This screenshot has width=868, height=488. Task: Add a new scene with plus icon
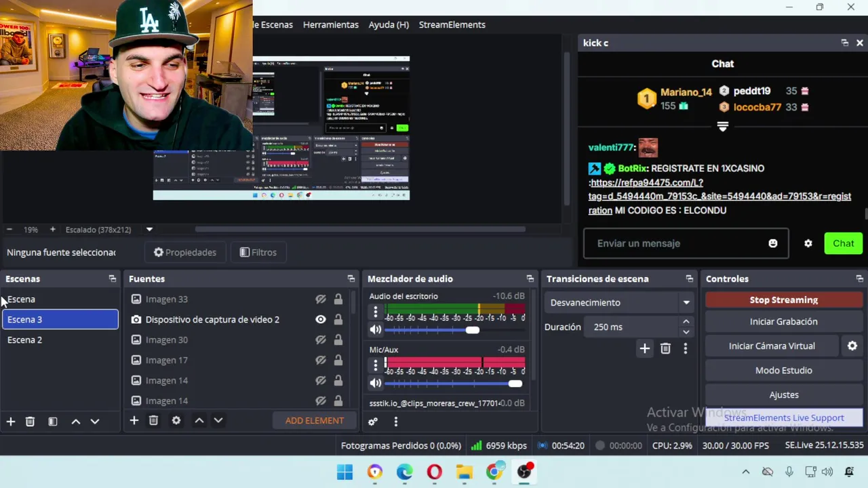tap(11, 422)
